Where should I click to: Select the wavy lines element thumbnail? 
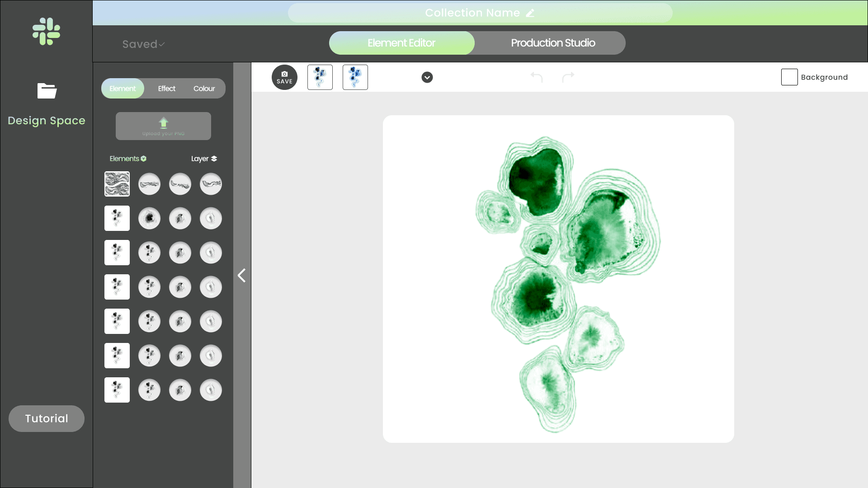[117, 184]
